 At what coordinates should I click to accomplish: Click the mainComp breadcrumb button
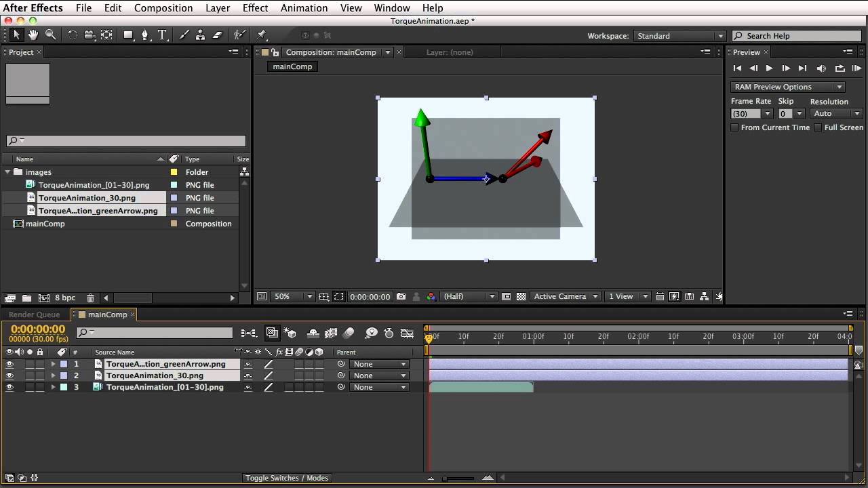pos(292,66)
